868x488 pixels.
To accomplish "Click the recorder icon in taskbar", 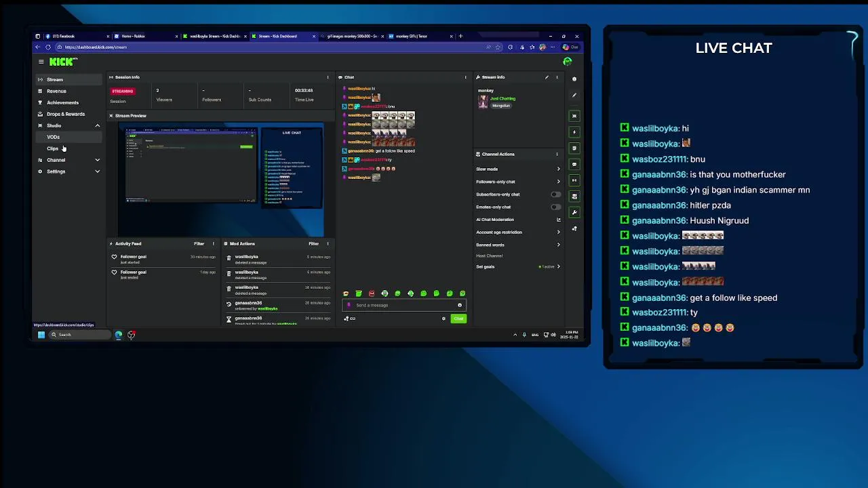I will (x=132, y=335).
